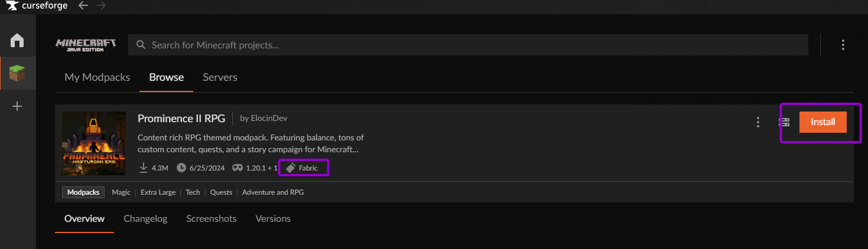The image size is (868, 249).
Task: Click the Prominence II RPG modpack thumbnail
Action: pos(94,143)
